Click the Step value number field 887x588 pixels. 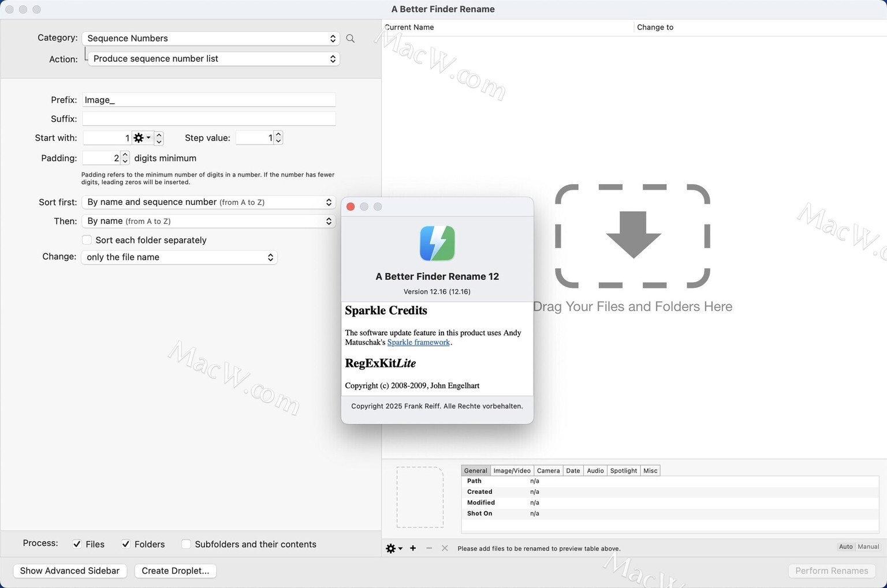pos(255,137)
